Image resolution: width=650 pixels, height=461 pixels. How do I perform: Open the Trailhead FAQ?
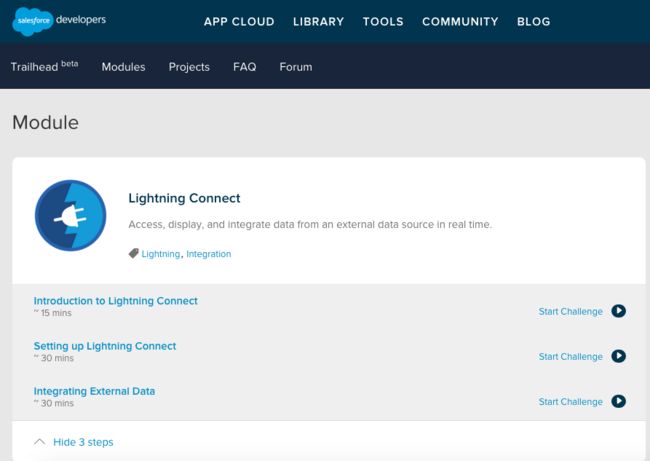pos(245,67)
